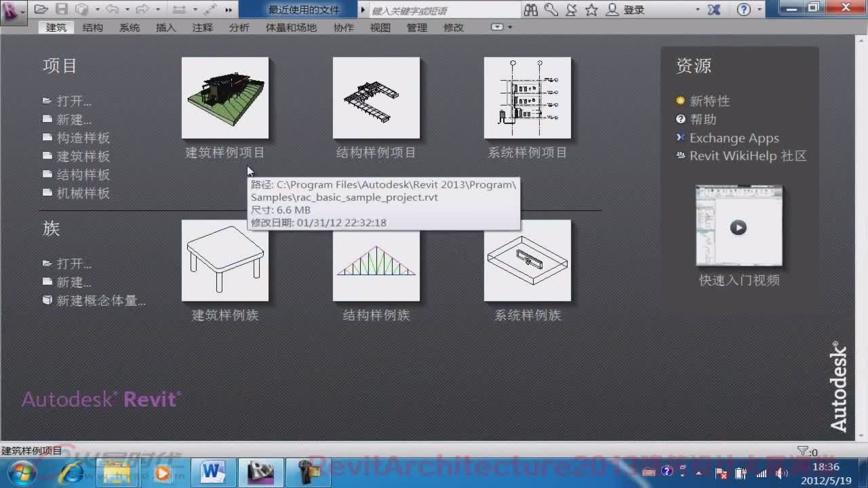Select the 修改 ribbon tab

pos(454,28)
